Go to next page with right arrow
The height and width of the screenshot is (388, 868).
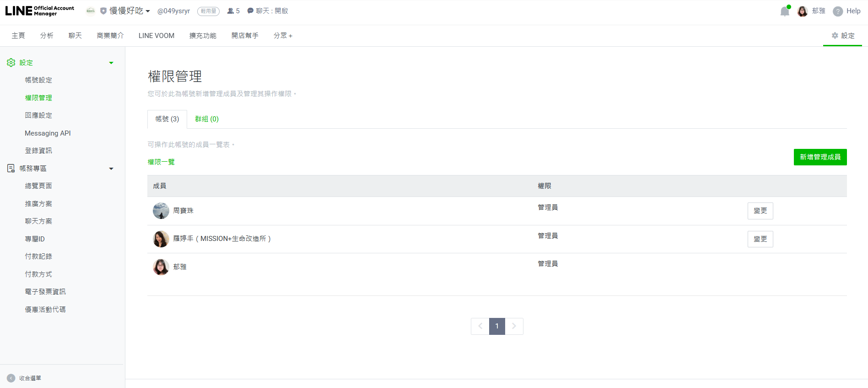click(x=514, y=326)
